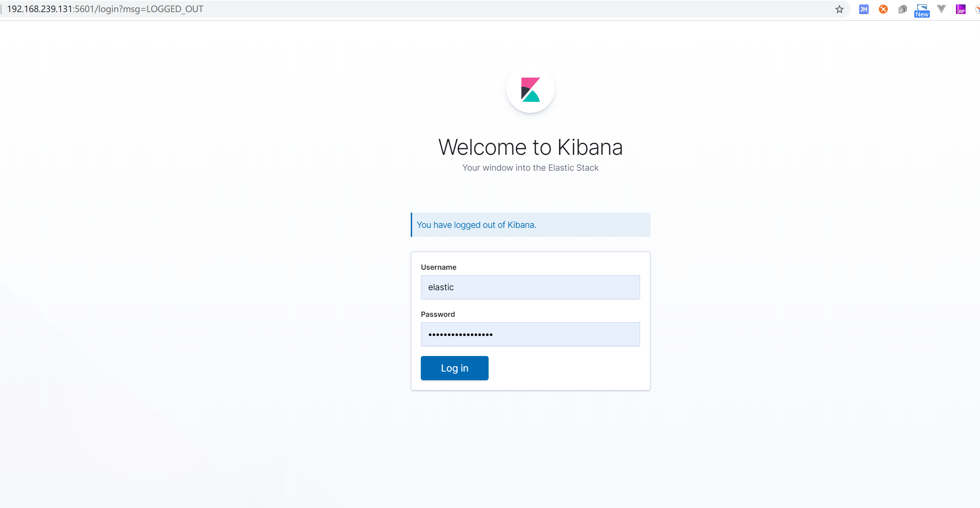Click the Log in button
Image resolution: width=980 pixels, height=508 pixels.
point(454,368)
